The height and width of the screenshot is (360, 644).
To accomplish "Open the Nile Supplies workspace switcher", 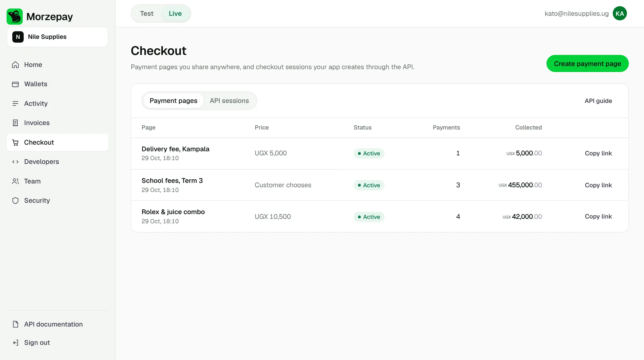I will pos(57,37).
